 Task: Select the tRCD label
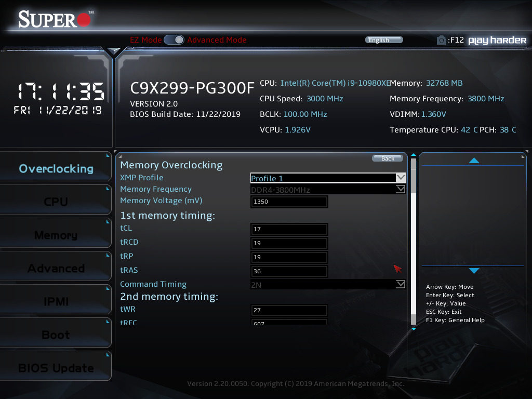coord(129,242)
